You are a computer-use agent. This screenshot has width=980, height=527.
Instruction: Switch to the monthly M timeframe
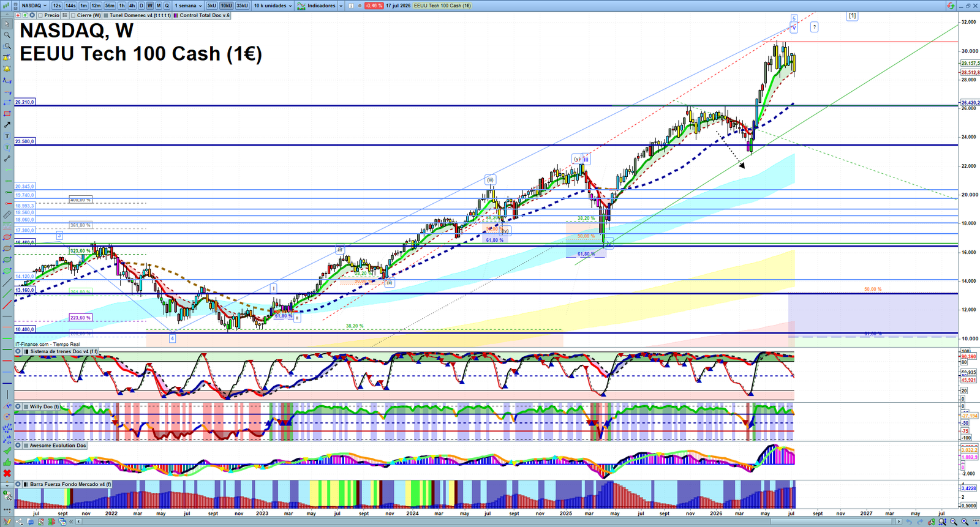click(159, 6)
